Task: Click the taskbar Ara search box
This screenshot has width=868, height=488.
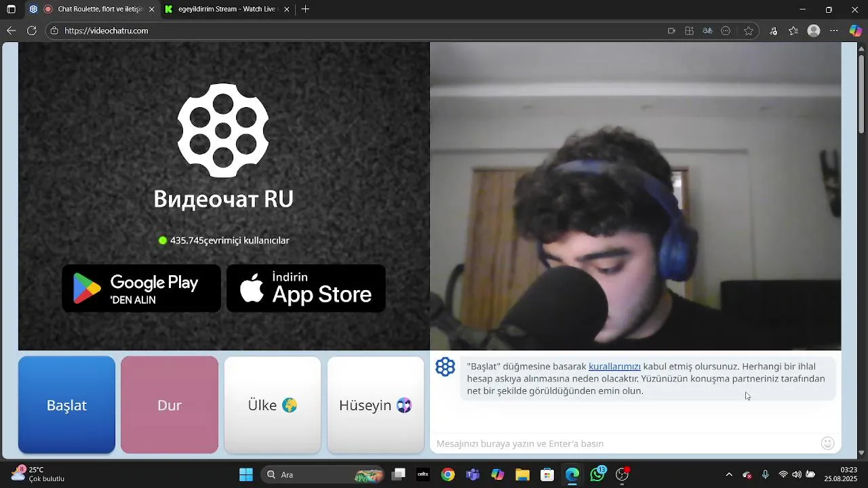Action: (x=323, y=474)
